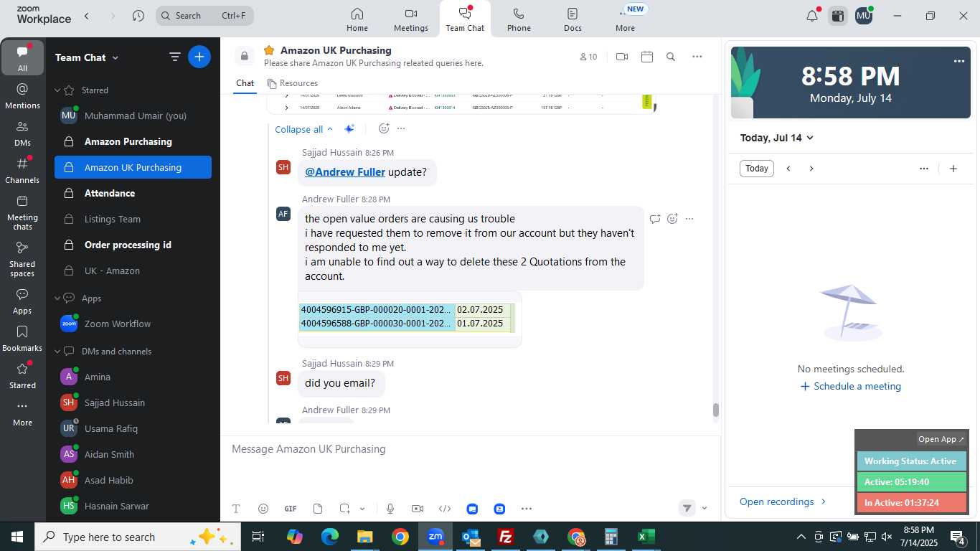Viewport: 980px width, 551px height.
Task: Click the blue new chat plus button
Action: [199, 57]
